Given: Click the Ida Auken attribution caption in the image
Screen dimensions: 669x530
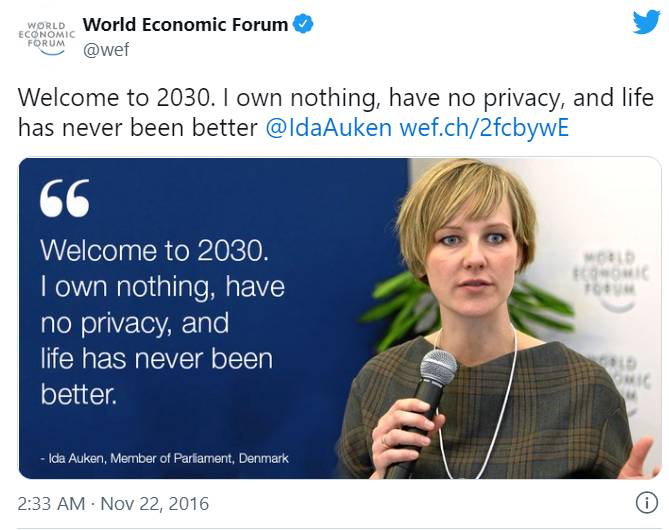Looking at the screenshot, I should pos(165,458).
